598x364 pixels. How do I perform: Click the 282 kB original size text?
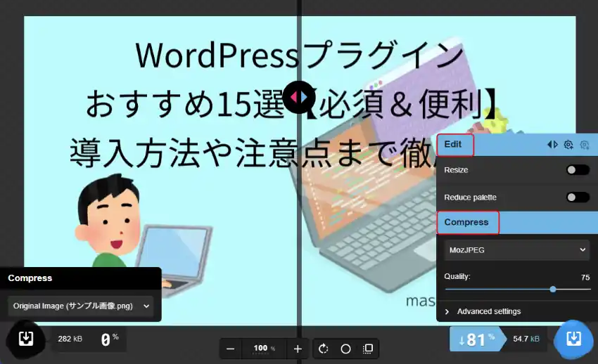tap(70, 339)
